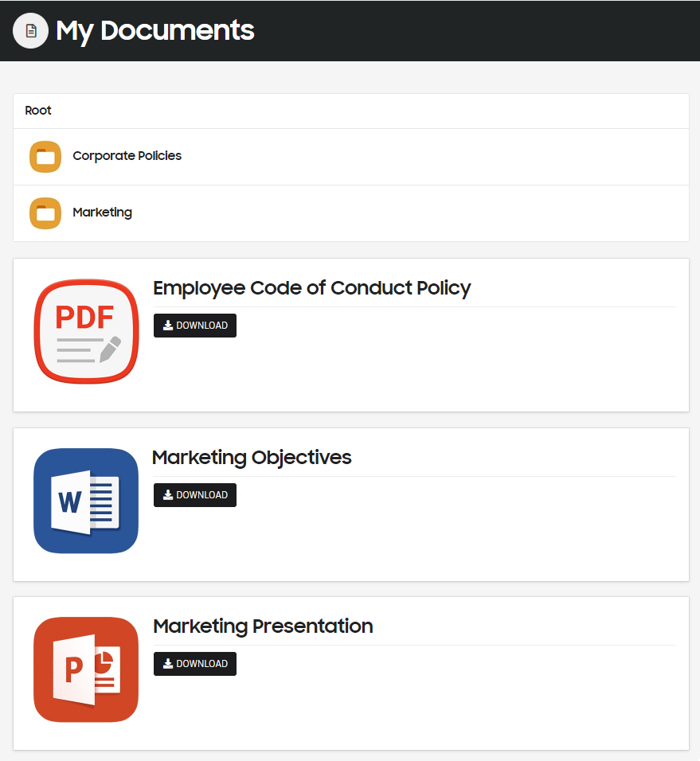Open the Corporate Policies folder label
The width and height of the screenshot is (700, 761).
(x=127, y=156)
